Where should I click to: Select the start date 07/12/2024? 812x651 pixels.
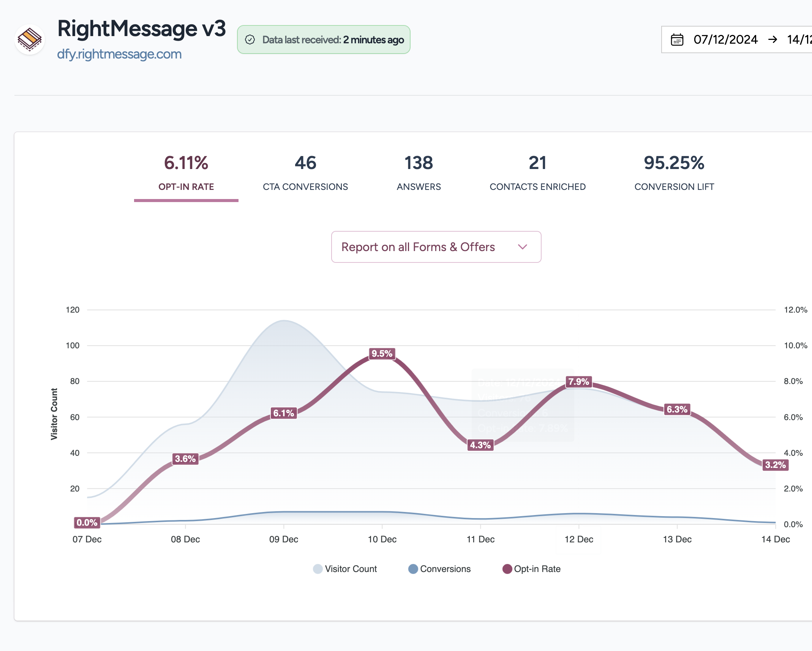[x=725, y=40]
